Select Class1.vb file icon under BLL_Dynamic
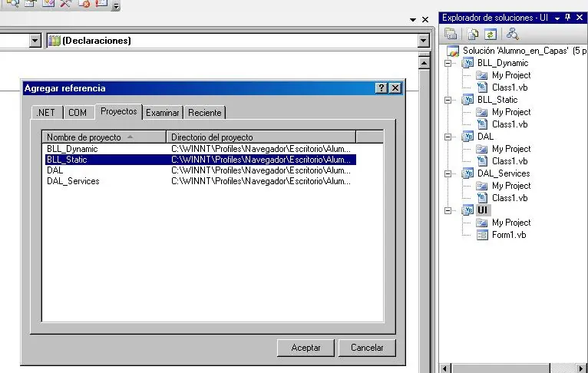The height and width of the screenshot is (373, 588). click(482, 87)
